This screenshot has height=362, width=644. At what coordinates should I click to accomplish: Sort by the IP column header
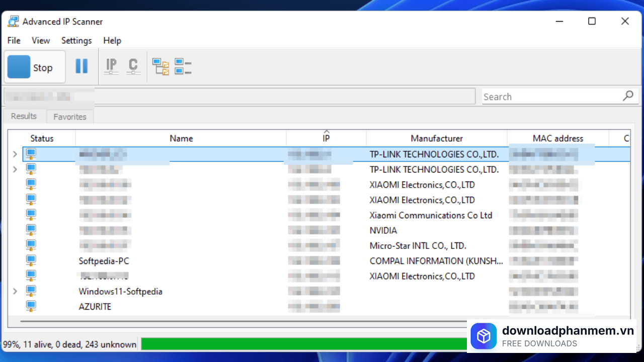pos(327,138)
